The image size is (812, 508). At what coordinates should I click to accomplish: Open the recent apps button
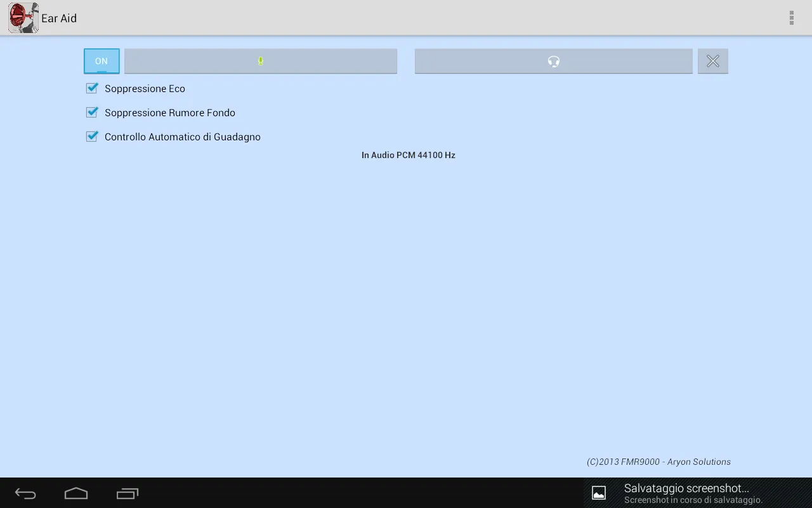point(128,493)
